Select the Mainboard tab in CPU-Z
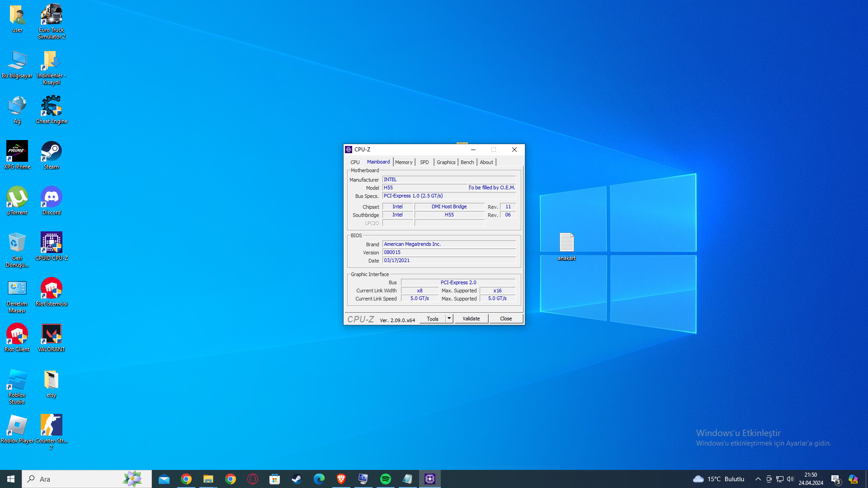 point(378,162)
